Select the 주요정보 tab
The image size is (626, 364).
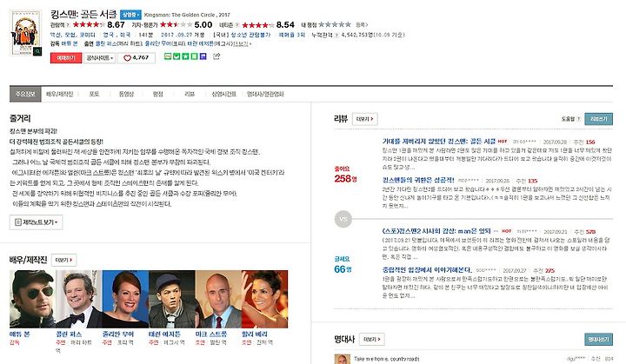click(25, 94)
